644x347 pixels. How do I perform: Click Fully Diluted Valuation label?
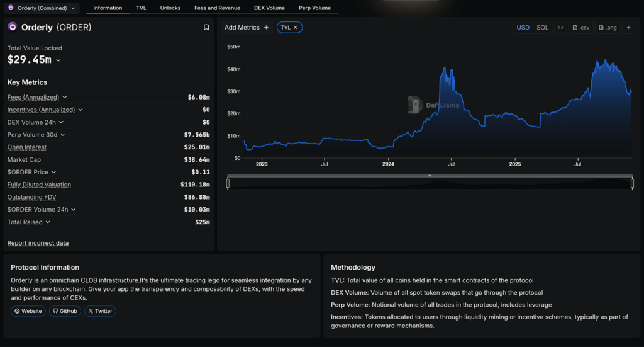pyautogui.click(x=39, y=185)
